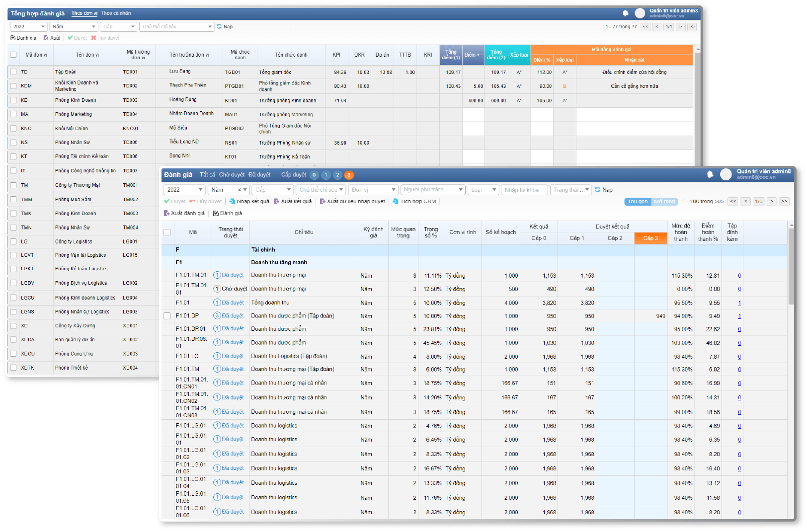Screen dimensions: 807x532
Task: Click the user avatar in Tổng hợp đánh giá window
Action: pyautogui.click(x=640, y=13)
